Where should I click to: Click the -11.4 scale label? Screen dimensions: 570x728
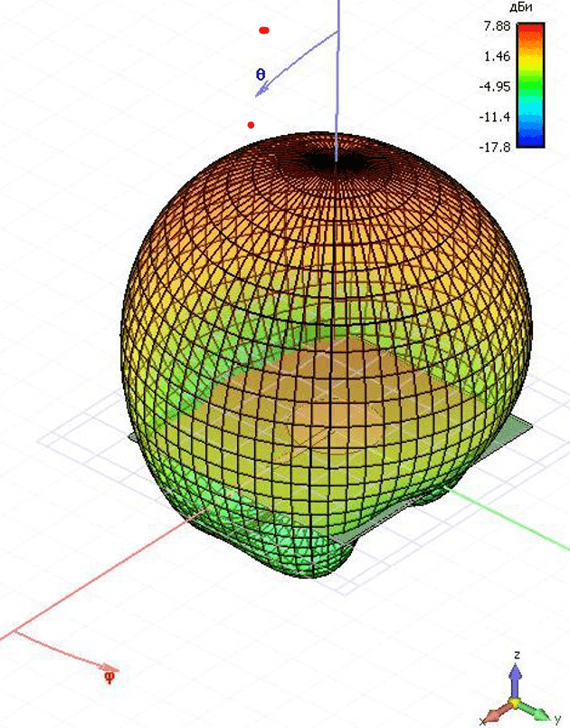[x=496, y=117]
